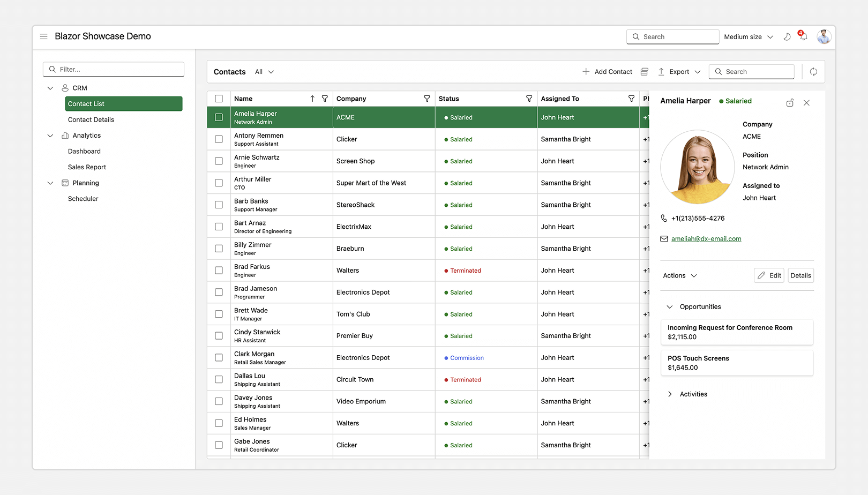Screen dimensions: 868x495
Task: Open notifications via the bell icon
Action: [x=803, y=36]
